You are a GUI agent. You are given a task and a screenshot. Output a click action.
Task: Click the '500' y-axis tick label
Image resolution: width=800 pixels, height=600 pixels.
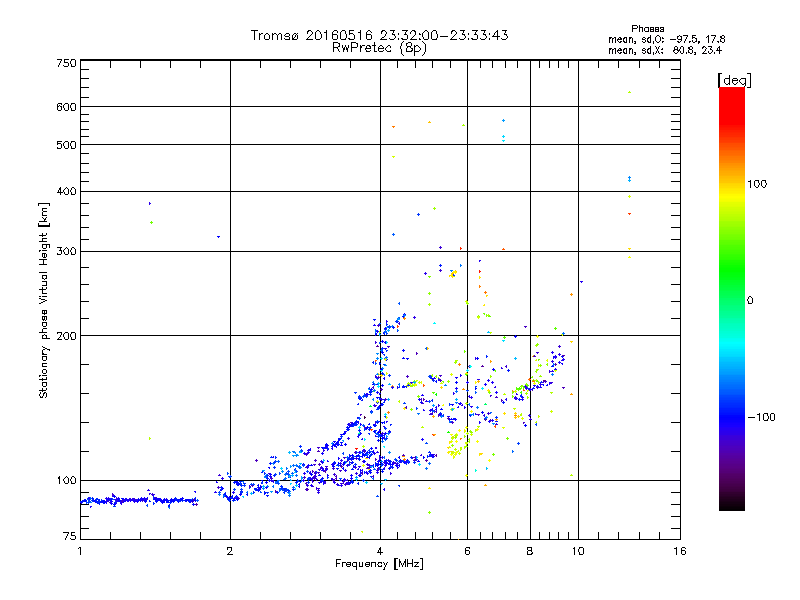point(67,145)
